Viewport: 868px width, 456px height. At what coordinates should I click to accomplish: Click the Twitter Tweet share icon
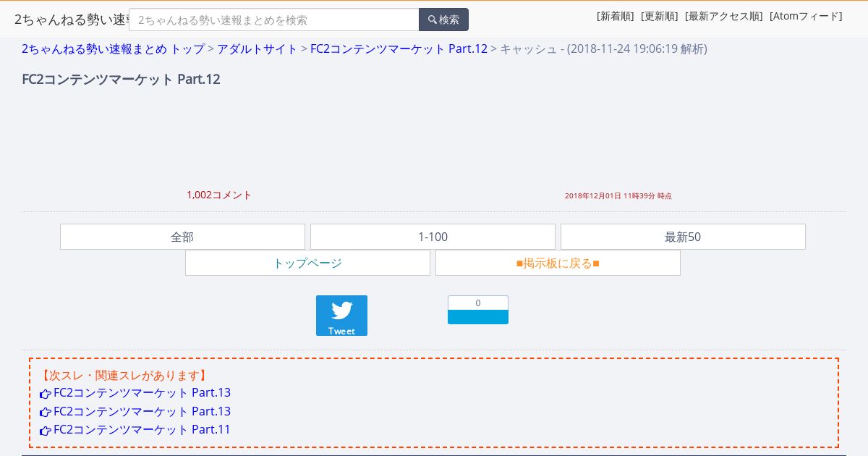click(x=341, y=316)
